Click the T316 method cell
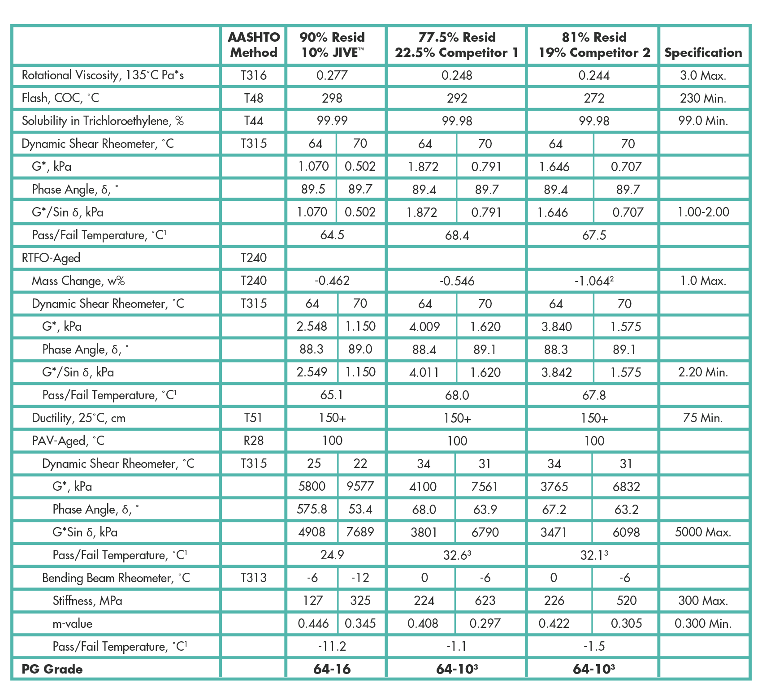Screen dimensions: 762x700 pos(253,75)
